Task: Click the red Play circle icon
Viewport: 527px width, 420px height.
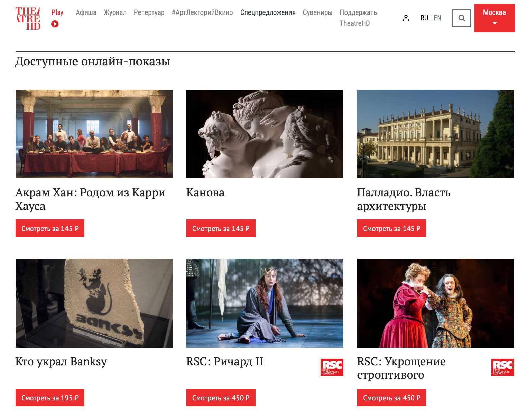Action: point(55,24)
